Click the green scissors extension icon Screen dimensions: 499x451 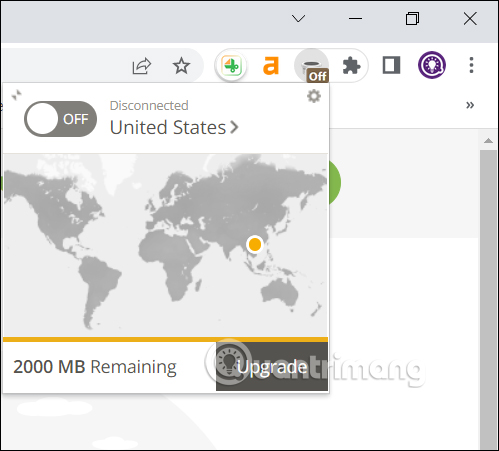pos(231,65)
